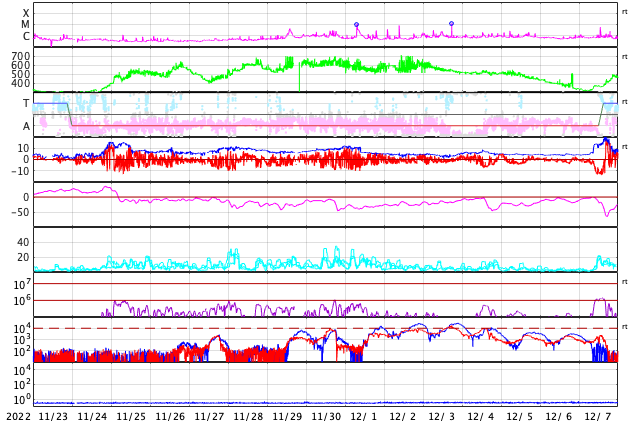The height and width of the screenshot is (424, 634).
Task: Select the M flare class axis label
Action: pyautogui.click(x=25, y=25)
